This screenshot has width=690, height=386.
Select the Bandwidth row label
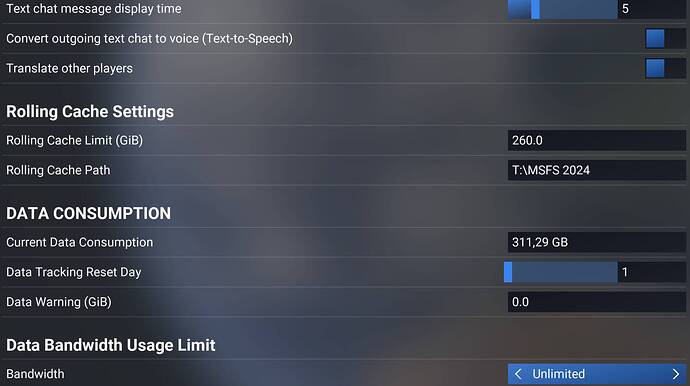point(35,374)
